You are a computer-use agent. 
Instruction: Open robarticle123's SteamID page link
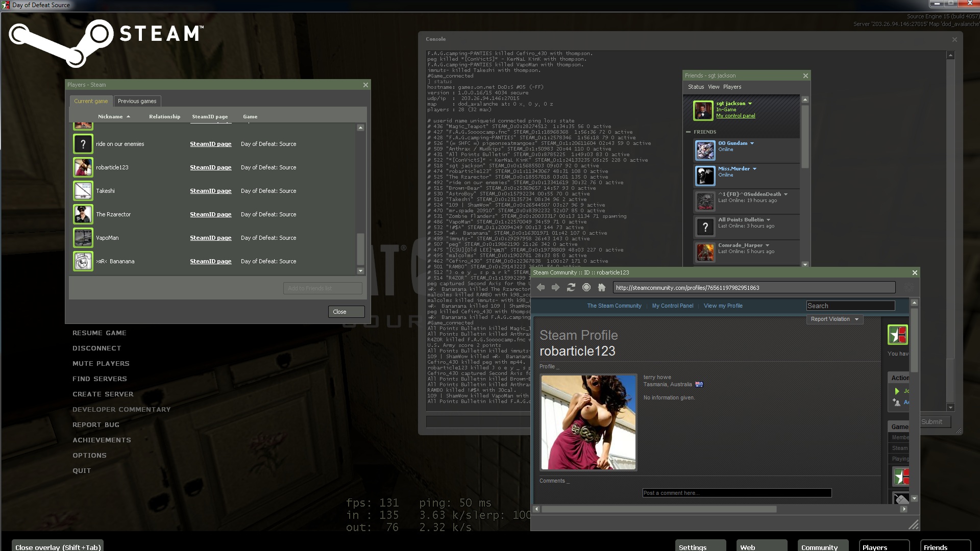[x=210, y=167]
